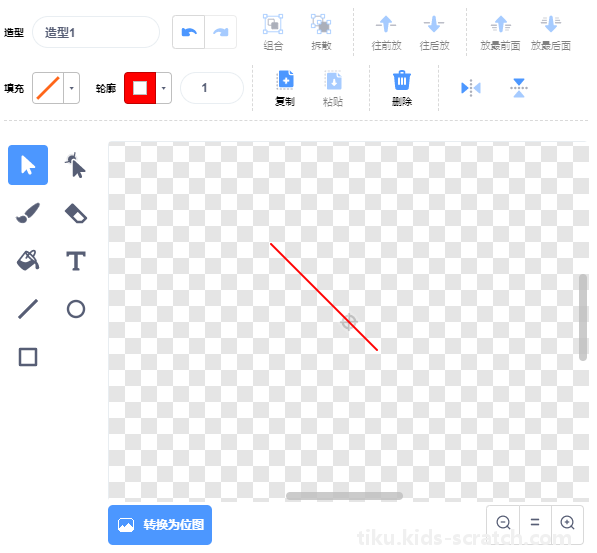Click the 复制 copy button
This screenshot has width=597, height=553.
click(x=285, y=88)
